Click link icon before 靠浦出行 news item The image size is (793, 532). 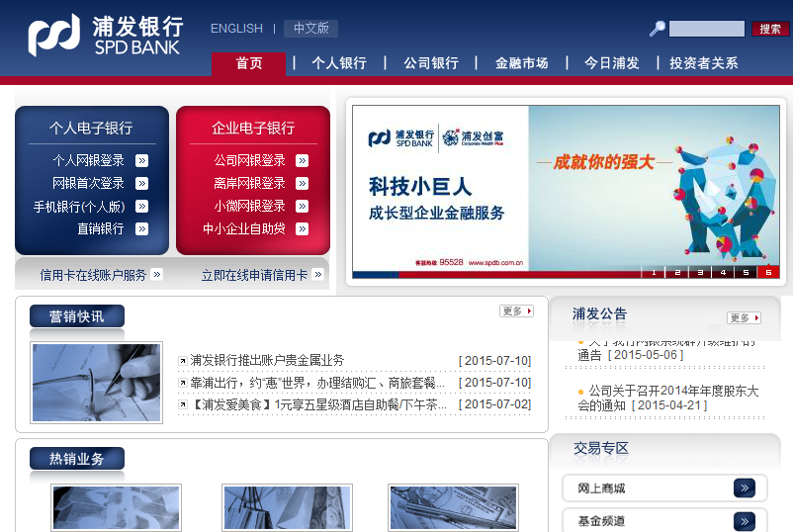pos(183,383)
